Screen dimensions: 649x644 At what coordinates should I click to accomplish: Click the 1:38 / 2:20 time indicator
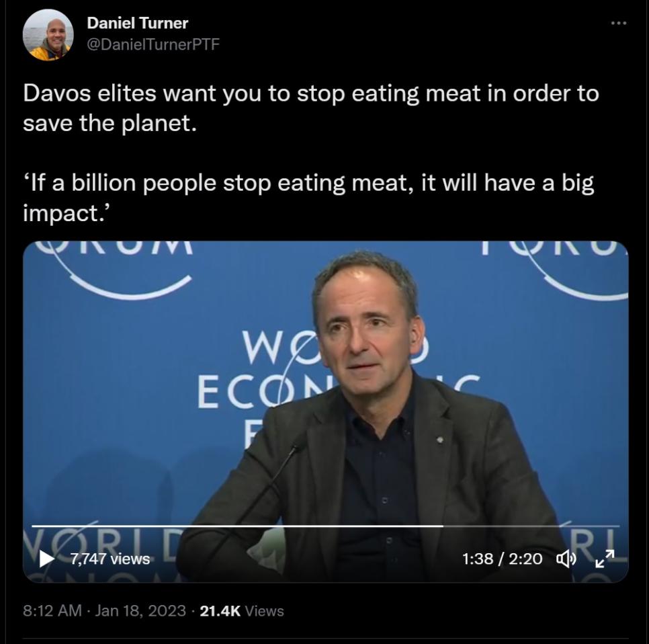[x=502, y=559]
